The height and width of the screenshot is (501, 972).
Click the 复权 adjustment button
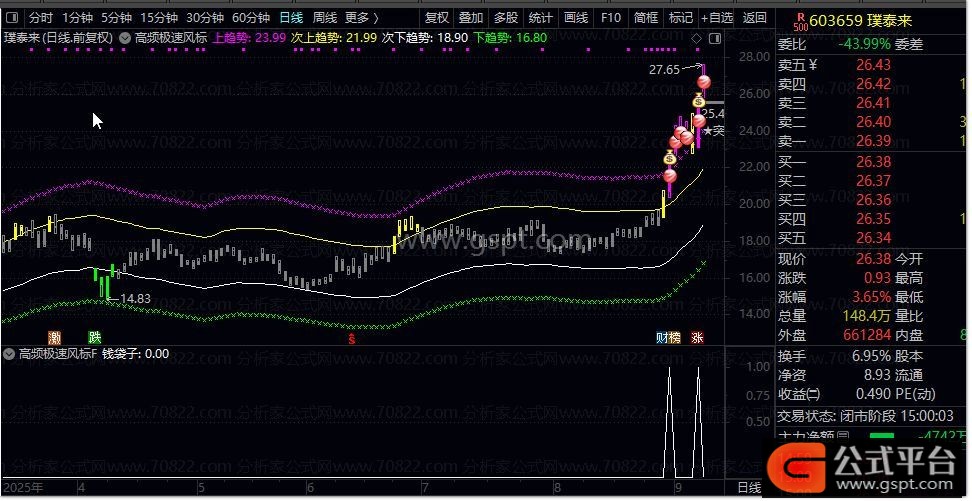tap(437, 18)
